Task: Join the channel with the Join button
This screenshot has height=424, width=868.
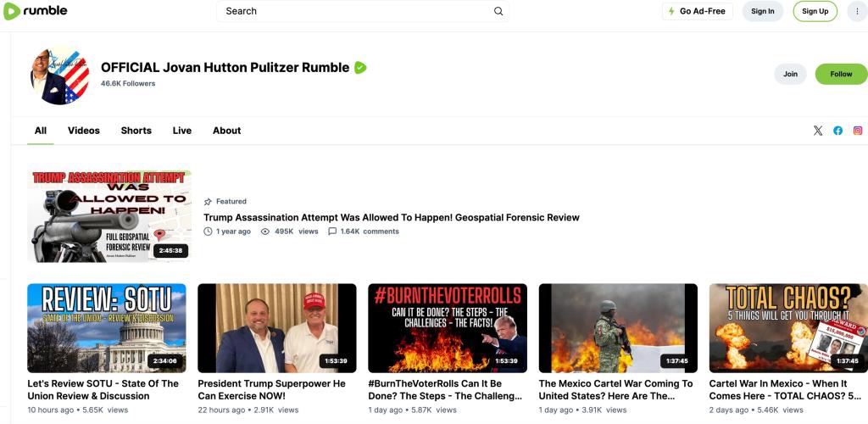Action: 790,74
